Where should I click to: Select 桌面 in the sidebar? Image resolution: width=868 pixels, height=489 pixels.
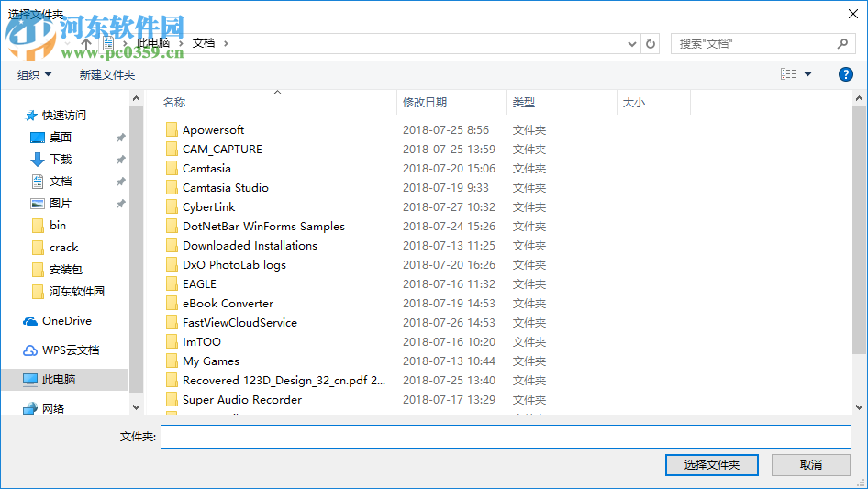pos(60,138)
